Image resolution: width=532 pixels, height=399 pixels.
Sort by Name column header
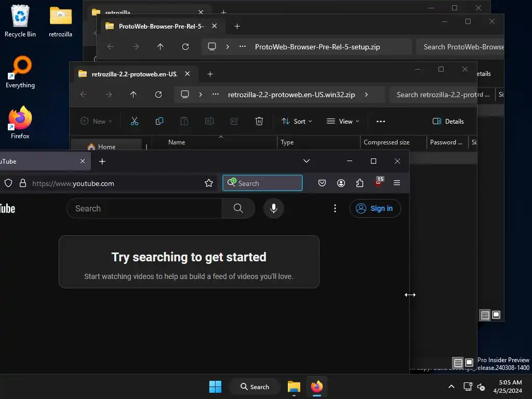[177, 142]
